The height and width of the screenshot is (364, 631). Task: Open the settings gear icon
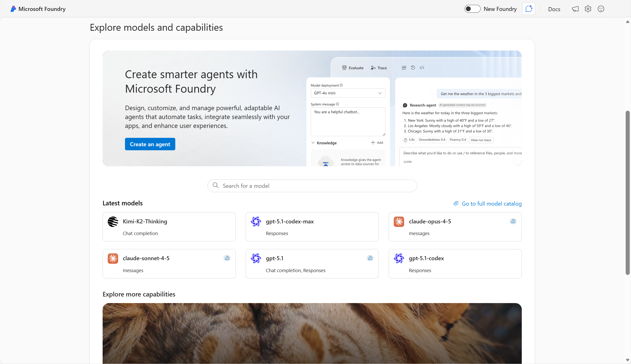pyautogui.click(x=588, y=9)
